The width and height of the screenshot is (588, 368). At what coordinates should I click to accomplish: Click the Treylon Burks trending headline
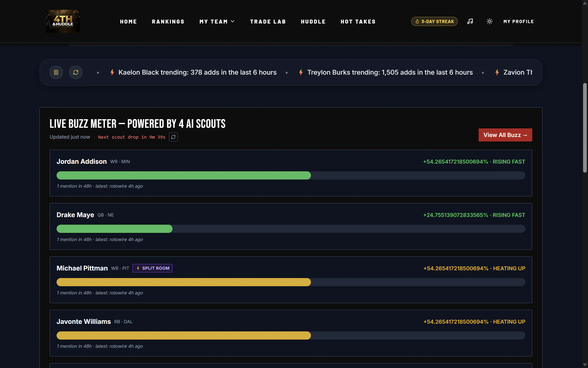point(390,72)
